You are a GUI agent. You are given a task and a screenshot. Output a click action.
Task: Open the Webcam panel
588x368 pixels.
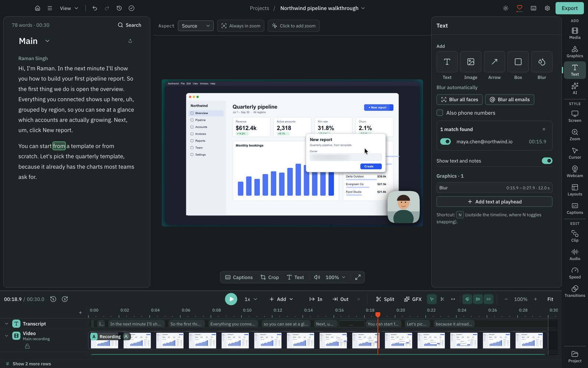[575, 171]
